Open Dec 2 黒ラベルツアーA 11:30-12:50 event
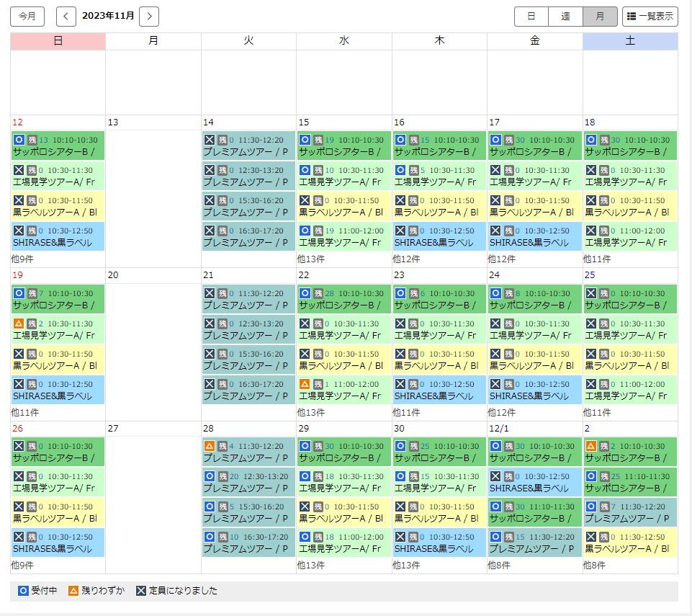This screenshot has height=616, width=692. point(630,543)
